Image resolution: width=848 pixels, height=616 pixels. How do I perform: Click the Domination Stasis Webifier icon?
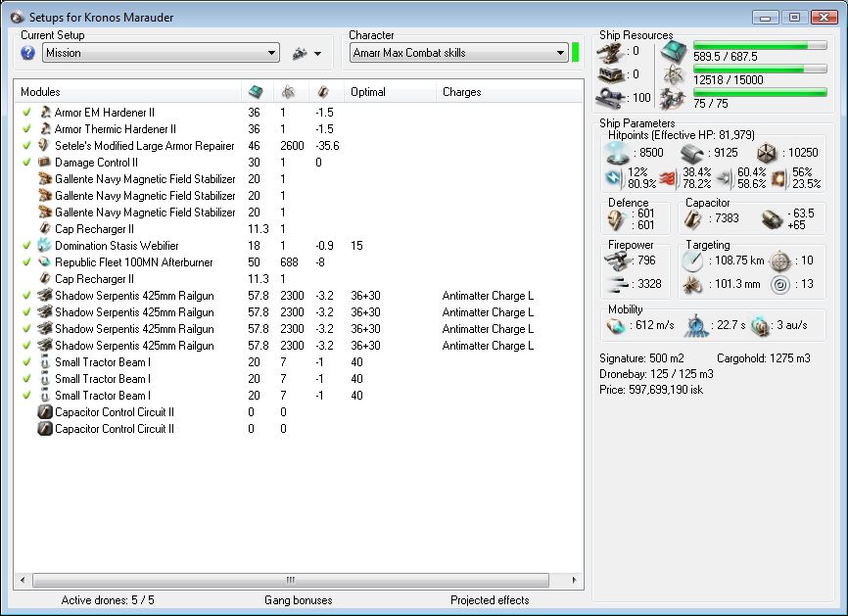tap(44, 246)
